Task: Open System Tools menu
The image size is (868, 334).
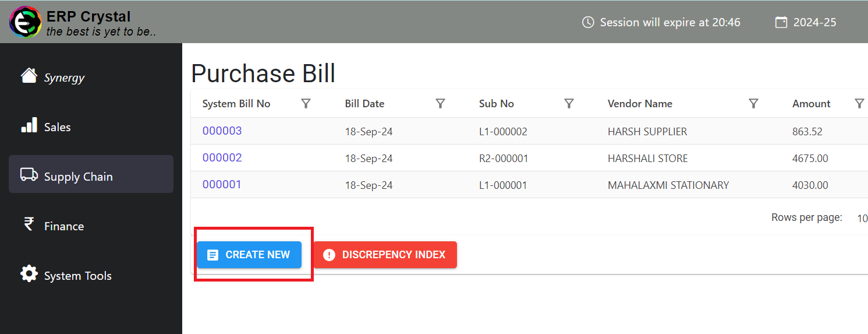Action: (77, 276)
